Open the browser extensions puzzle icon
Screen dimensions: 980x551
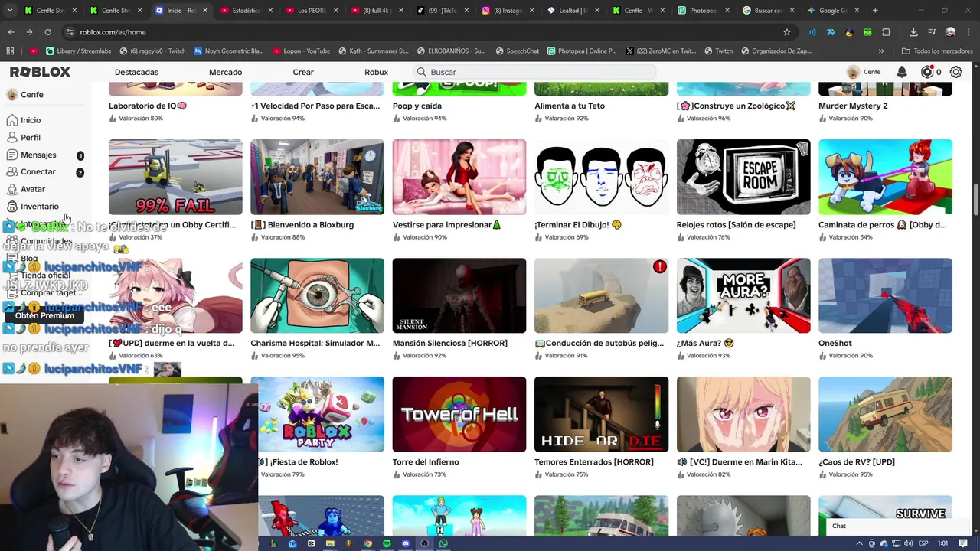tap(886, 32)
